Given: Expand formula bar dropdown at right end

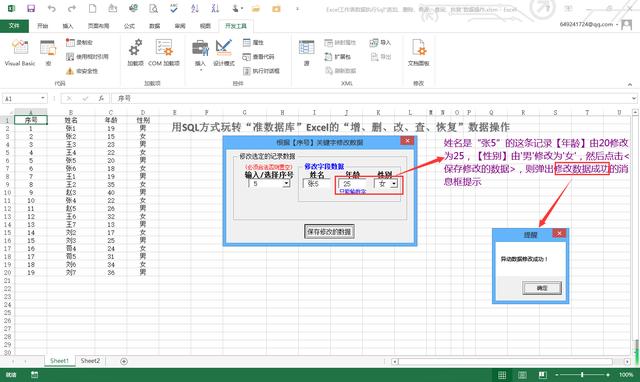Looking at the screenshot, I should [634, 98].
